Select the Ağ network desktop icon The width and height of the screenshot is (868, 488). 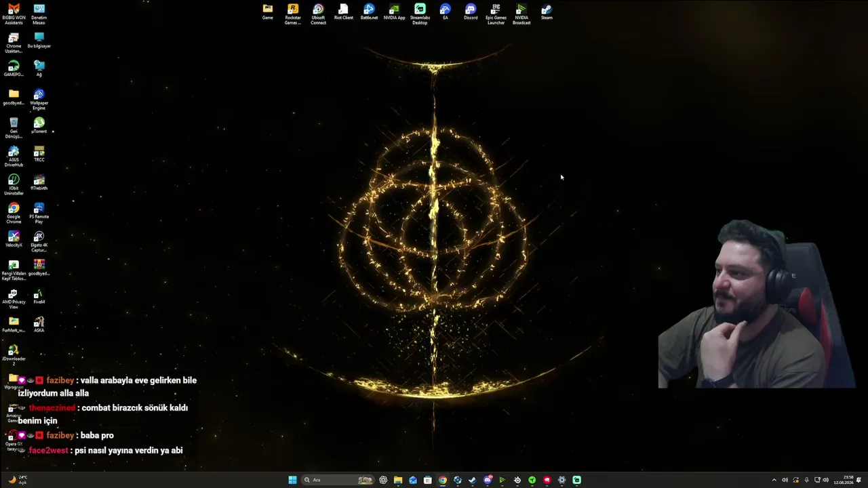tap(39, 68)
